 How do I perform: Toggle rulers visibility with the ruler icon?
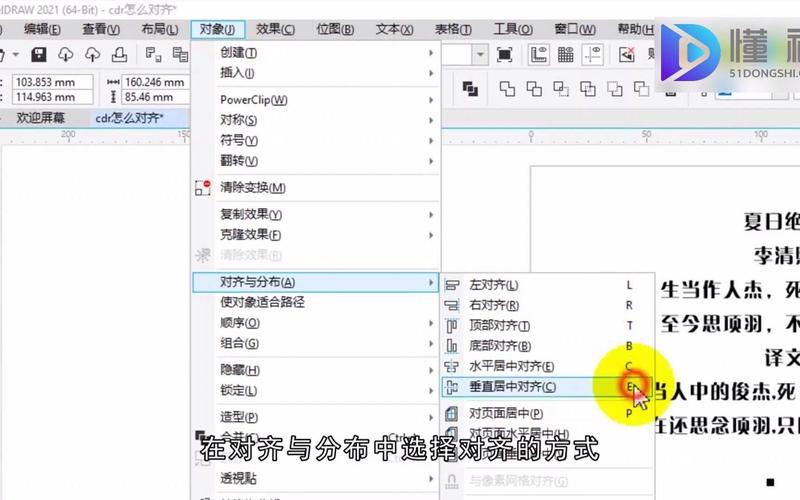pyautogui.click(x=538, y=55)
